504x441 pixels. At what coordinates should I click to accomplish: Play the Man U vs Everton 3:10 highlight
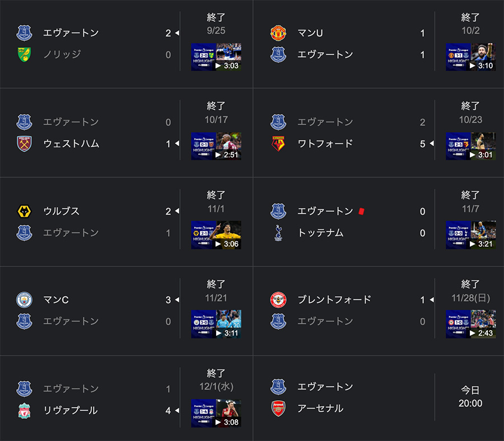[470, 57]
